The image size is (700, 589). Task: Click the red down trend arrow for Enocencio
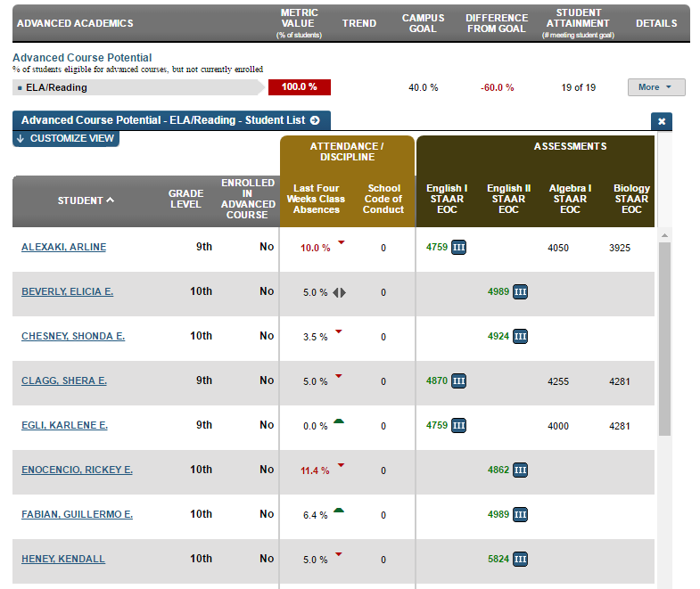tap(341, 465)
